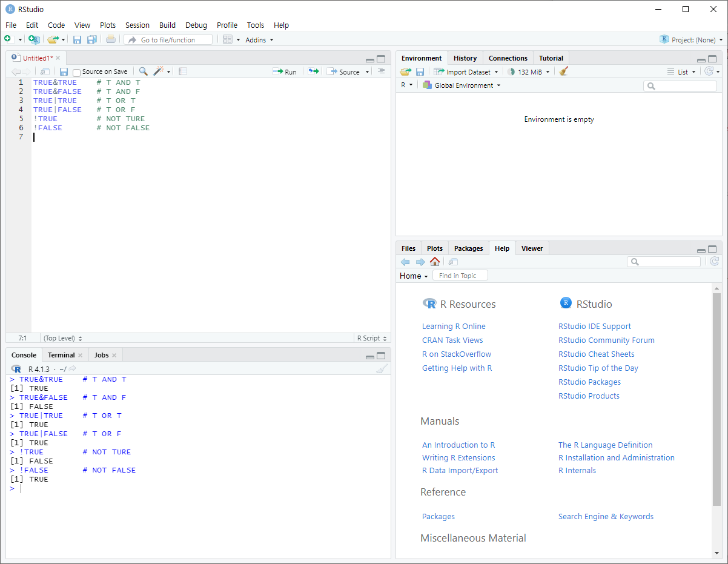Open the (Top Level) scope selector
The height and width of the screenshot is (564, 728).
[62, 338]
